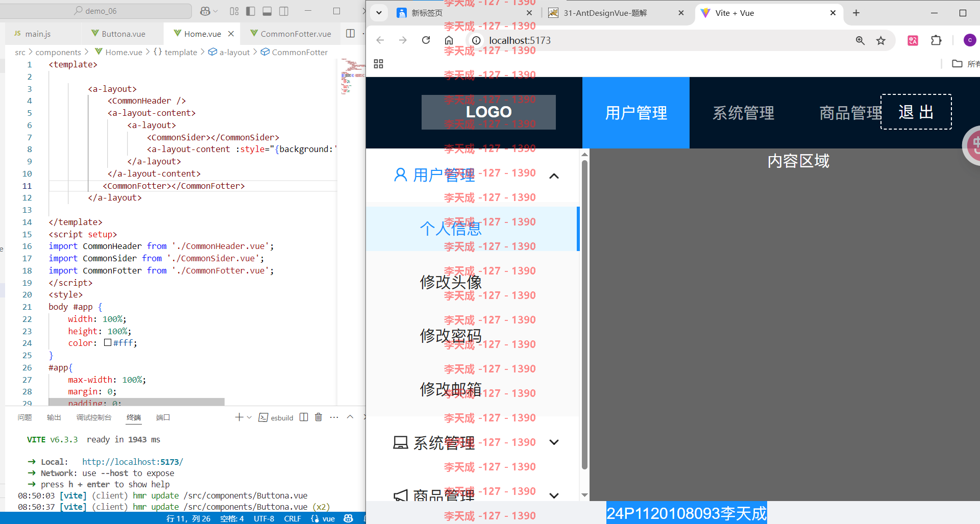980x524 pixels.
Task: Toggle primary sidebar in VS Code
Action: pos(251,11)
